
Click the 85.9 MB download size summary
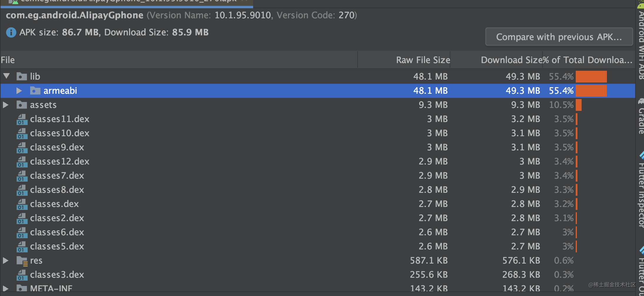(190, 32)
